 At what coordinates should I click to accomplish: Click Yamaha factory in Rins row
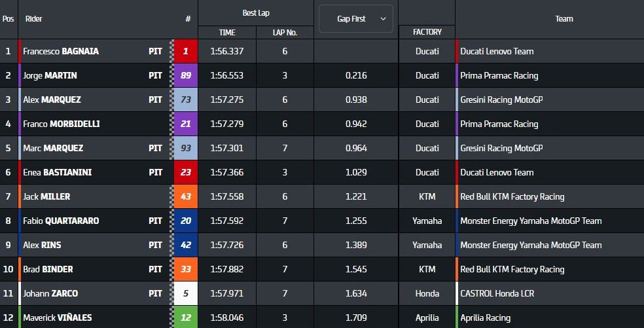pos(427,246)
